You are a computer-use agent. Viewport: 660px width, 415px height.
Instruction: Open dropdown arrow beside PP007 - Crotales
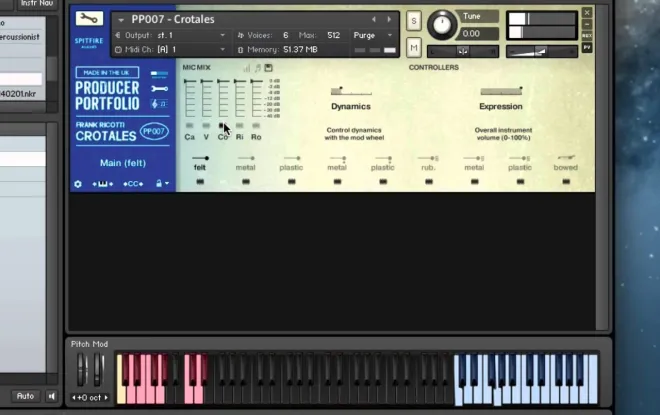(x=121, y=20)
